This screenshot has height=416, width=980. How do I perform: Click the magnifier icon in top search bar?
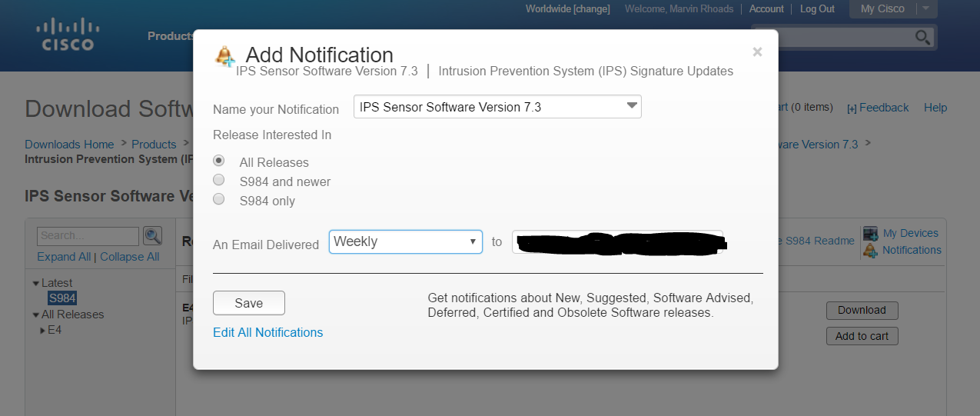(x=922, y=37)
